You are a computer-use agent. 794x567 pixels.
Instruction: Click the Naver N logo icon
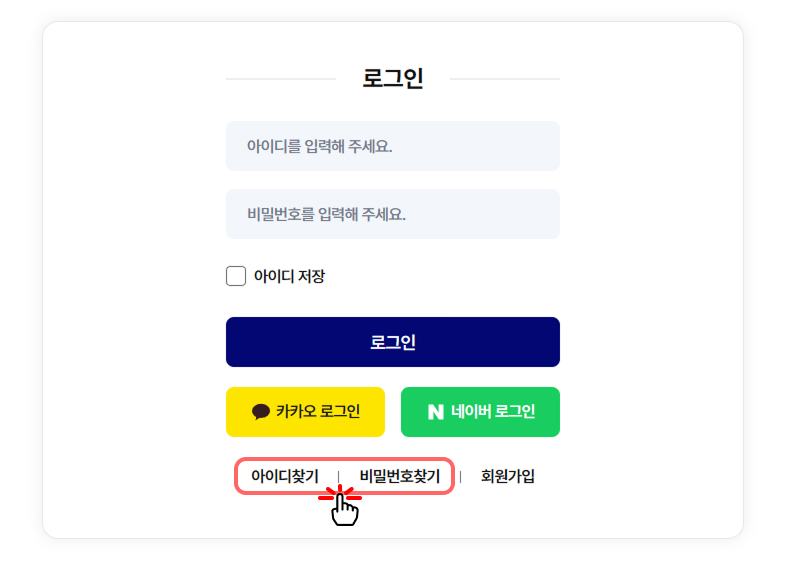pos(435,412)
